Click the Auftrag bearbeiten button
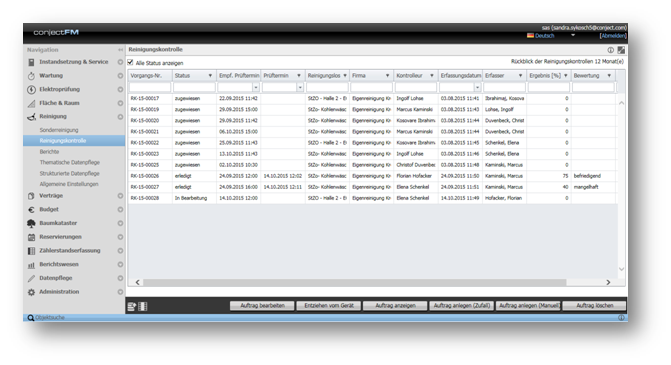This screenshot has height=365, width=671. [262, 306]
